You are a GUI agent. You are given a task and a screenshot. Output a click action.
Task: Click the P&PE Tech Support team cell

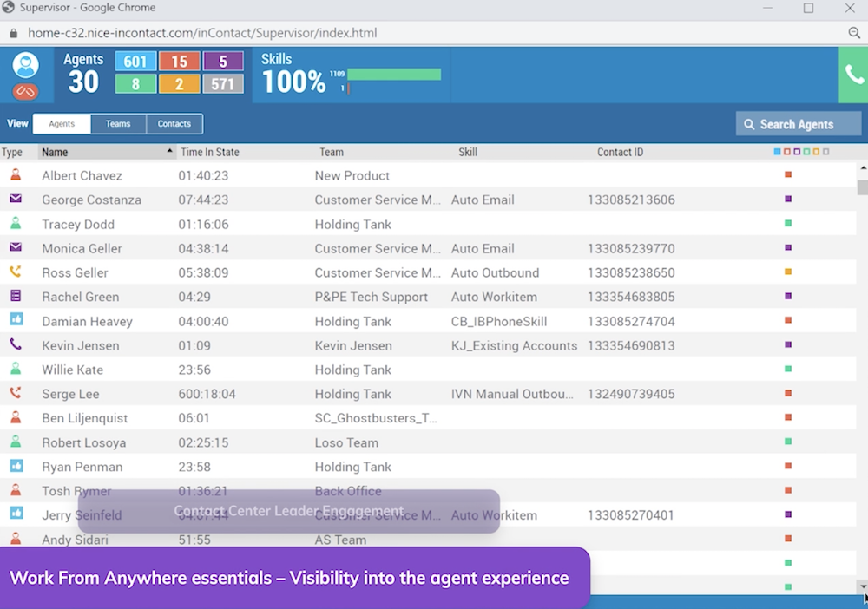(371, 297)
